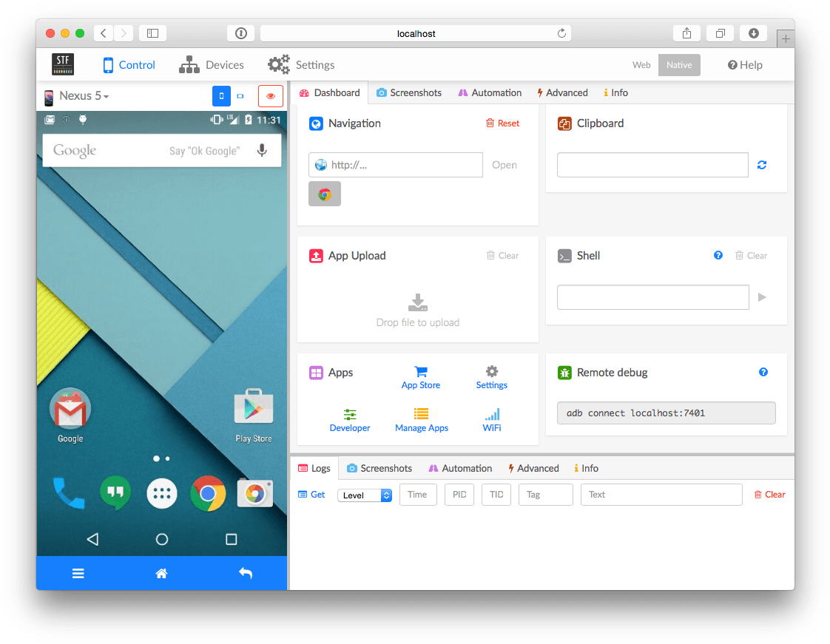This screenshot has height=644, width=830.
Task: Select the upper Automation tab
Action: [x=490, y=92]
